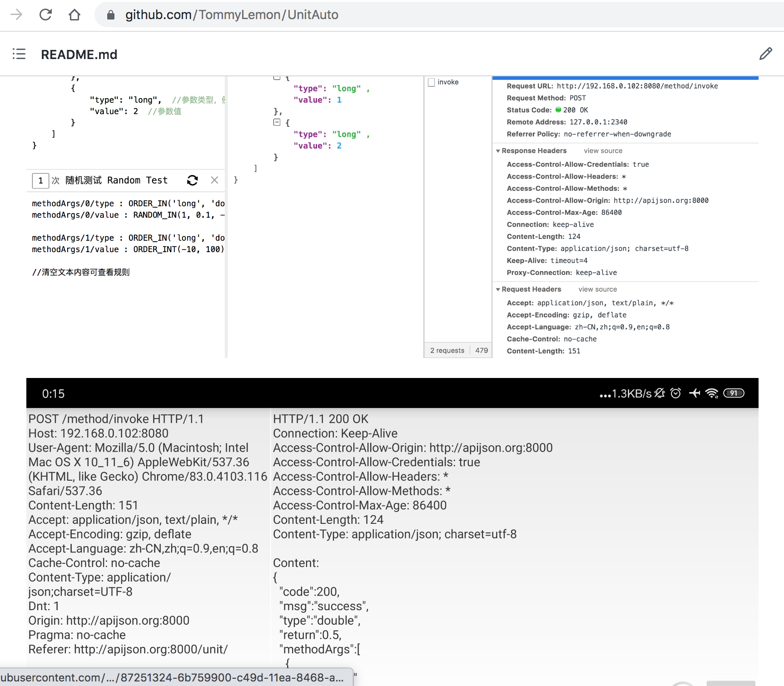
Task: Collapse the JSON object containing value 2
Action: (277, 122)
